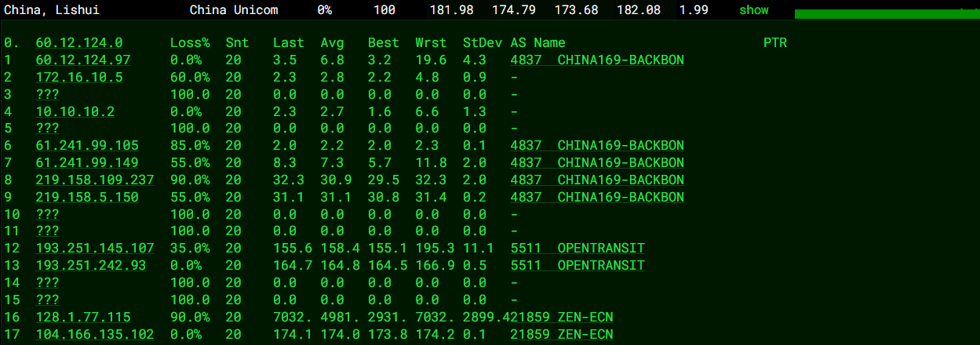
Task: Open the 219.158.109.237 hop link
Action: point(94,180)
